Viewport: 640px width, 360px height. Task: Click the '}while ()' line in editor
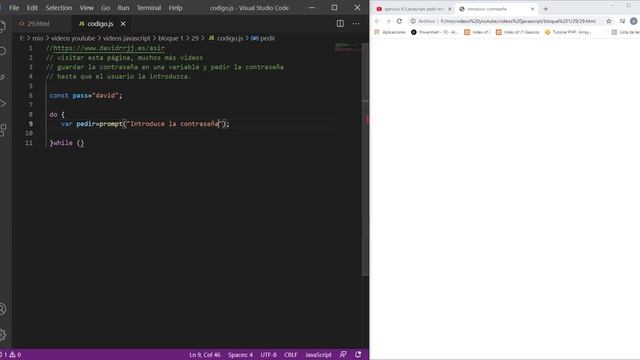click(67, 143)
